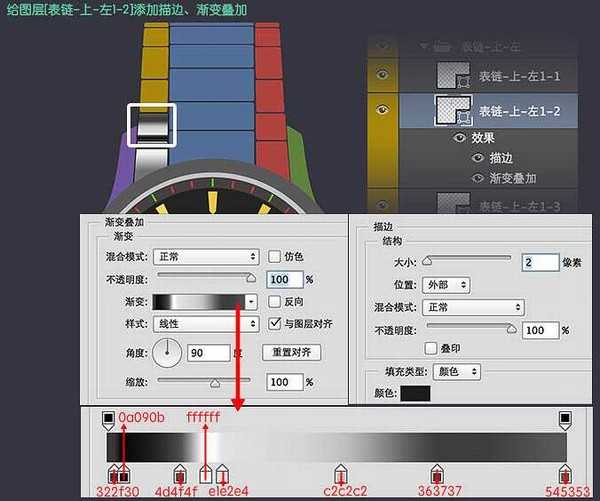Click the 重置对齐 button
600x501 pixels.
coord(292,352)
